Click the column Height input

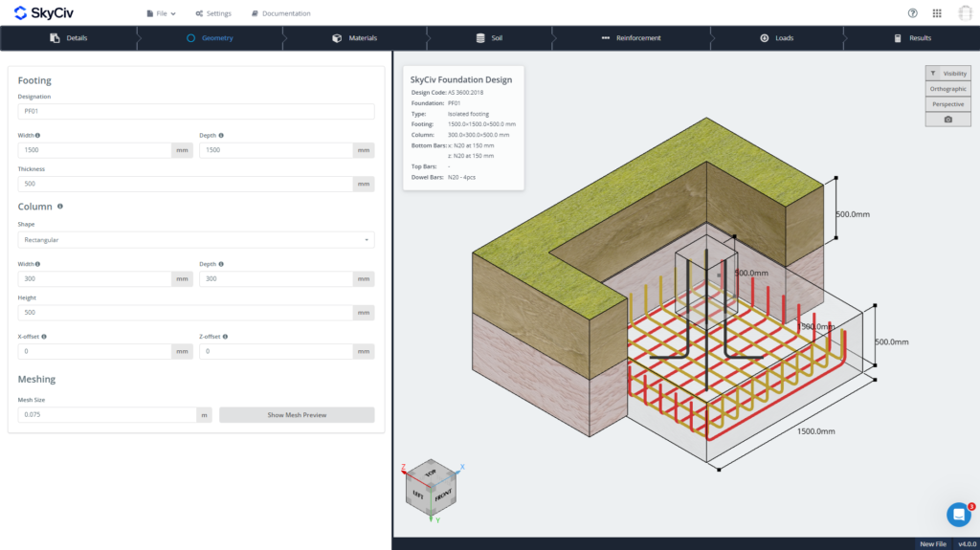(x=185, y=313)
